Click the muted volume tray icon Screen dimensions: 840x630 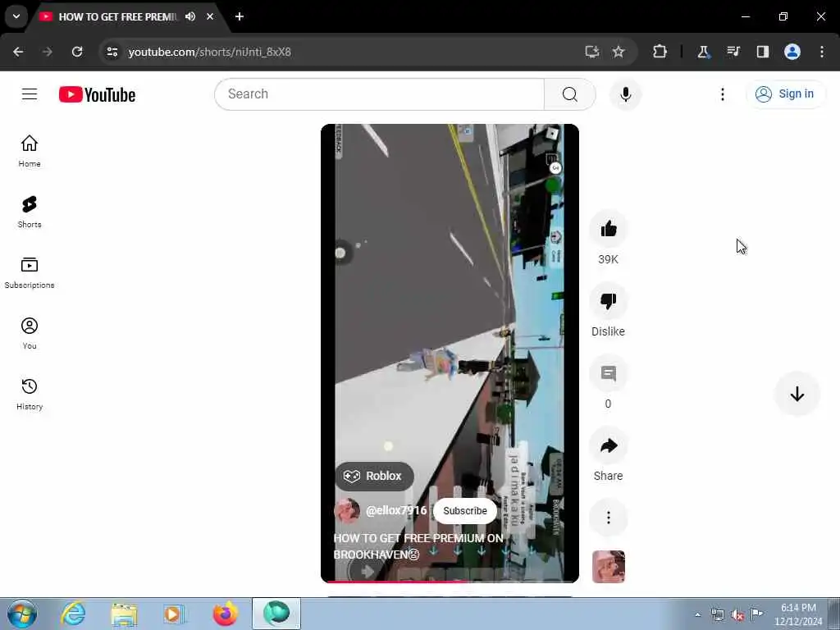click(x=737, y=615)
